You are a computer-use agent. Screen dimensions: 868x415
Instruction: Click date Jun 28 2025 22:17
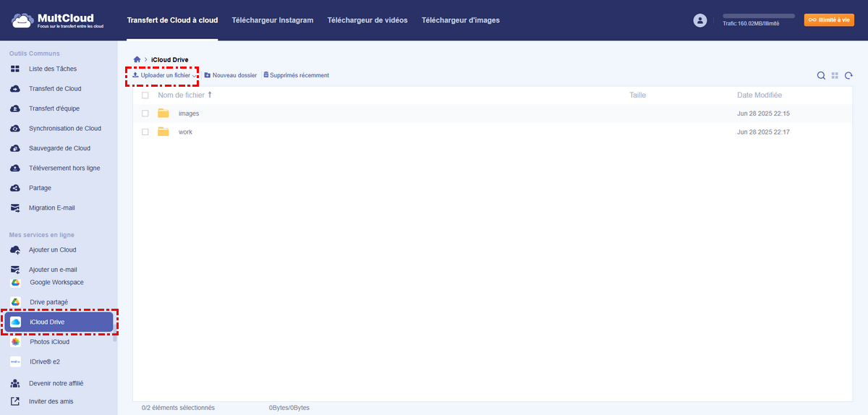click(x=763, y=132)
